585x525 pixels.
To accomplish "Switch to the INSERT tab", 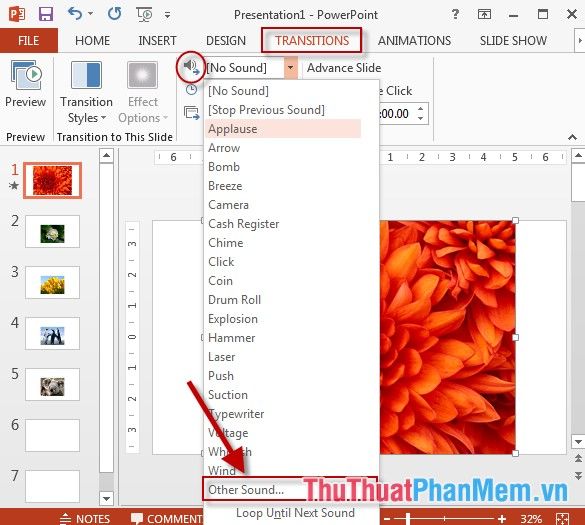I will click(157, 40).
